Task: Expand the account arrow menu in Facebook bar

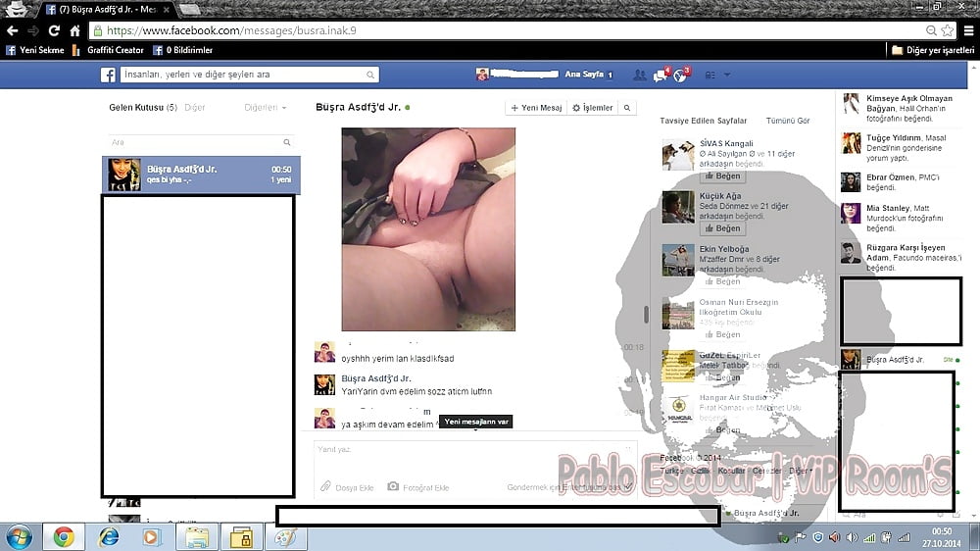Action: tap(728, 75)
